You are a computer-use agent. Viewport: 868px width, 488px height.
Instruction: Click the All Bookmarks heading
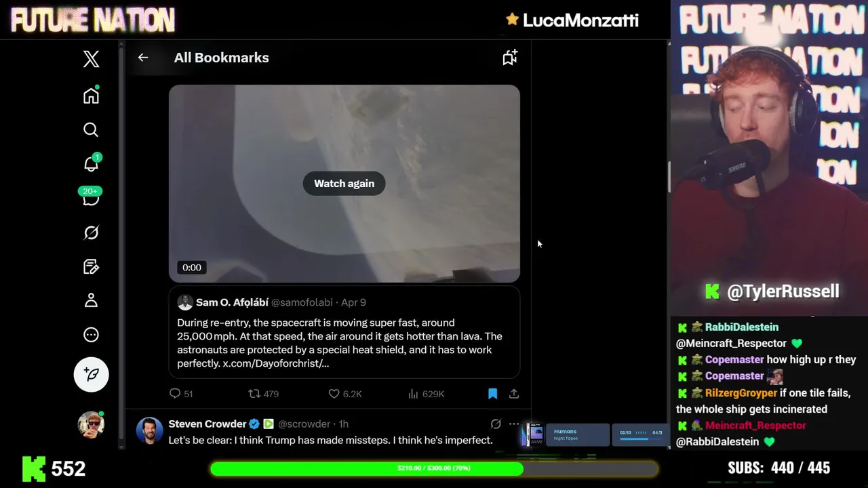pos(222,58)
